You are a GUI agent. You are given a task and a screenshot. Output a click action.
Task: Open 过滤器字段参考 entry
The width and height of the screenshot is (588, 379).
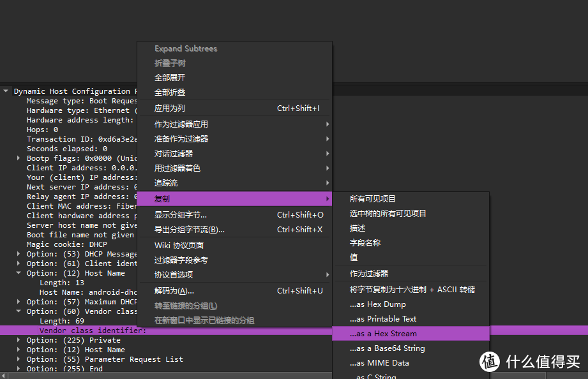pyautogui.click(x=235, y=260)
